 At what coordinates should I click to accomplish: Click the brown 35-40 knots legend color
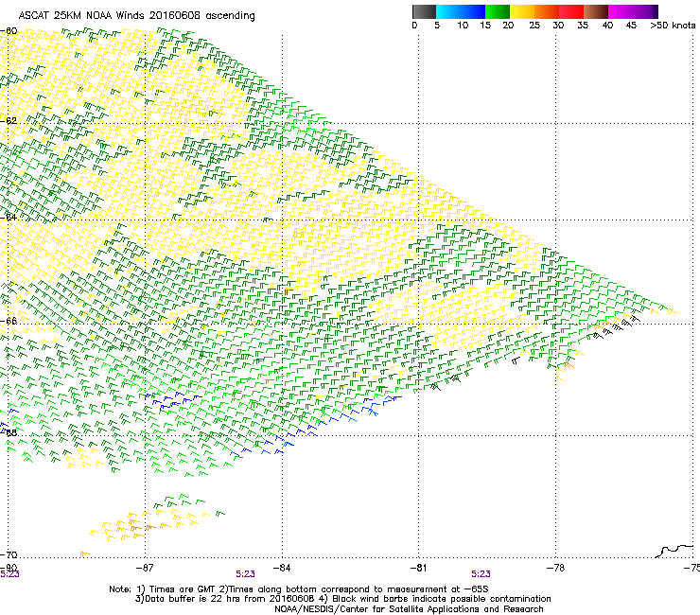[x=596, y=11]
